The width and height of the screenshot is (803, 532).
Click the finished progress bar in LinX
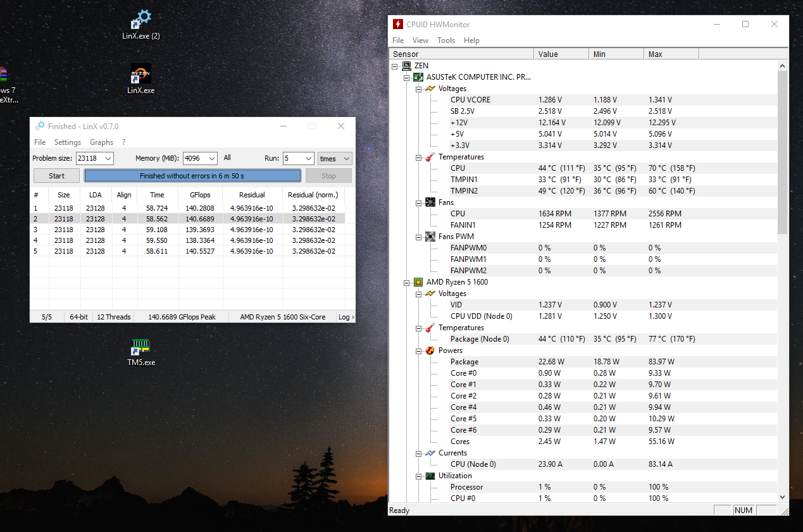[x=192, y=176]
